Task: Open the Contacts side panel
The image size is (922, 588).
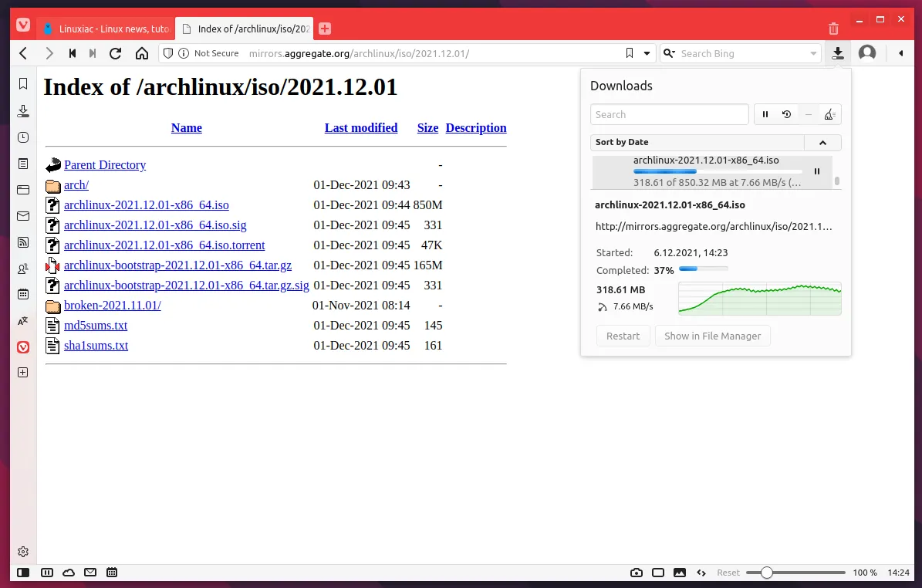Action: pyautogui.click(x=23, y=269)
